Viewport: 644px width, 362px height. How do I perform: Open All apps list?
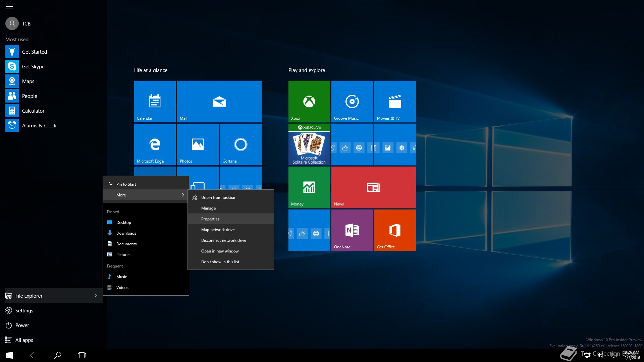tap(54, 340)
